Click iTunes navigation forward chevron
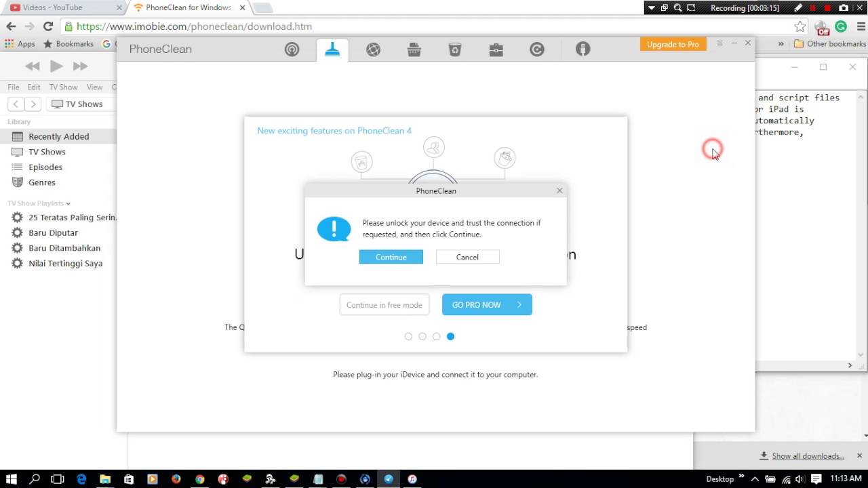Viewport: 868px width, 488px height. (33, 104)
